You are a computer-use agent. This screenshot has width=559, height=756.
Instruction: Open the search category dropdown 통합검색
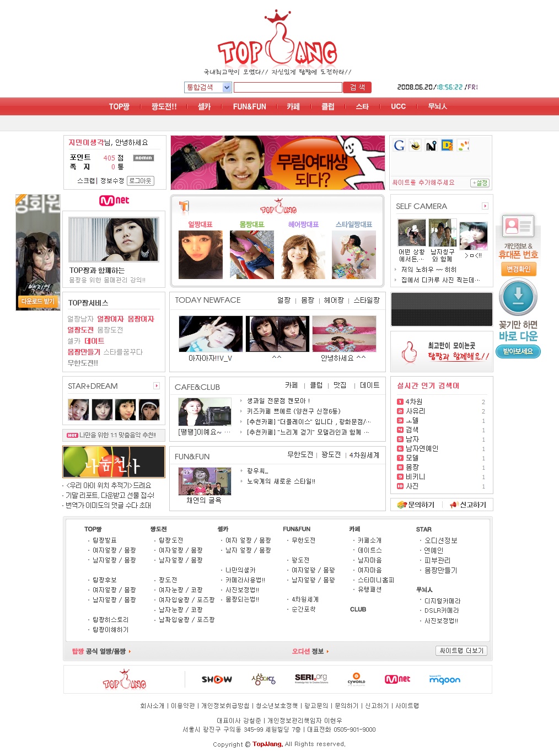coord(208,87)
